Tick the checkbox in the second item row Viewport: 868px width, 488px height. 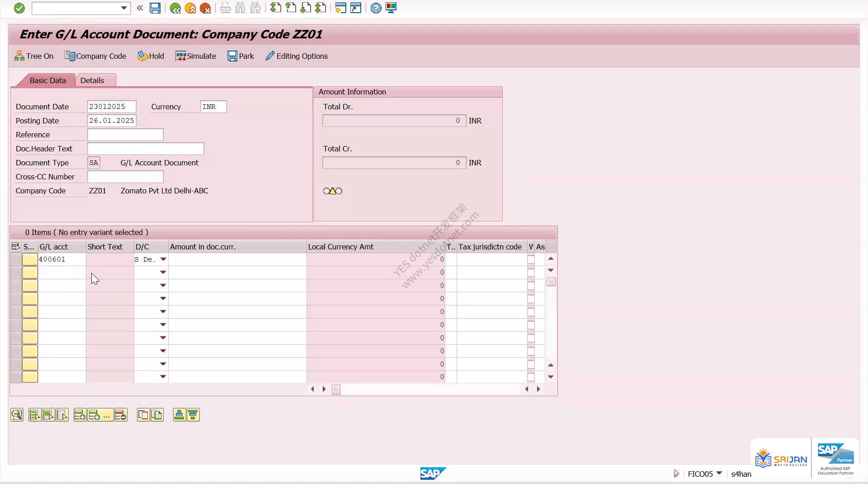(x=531, y=272)
